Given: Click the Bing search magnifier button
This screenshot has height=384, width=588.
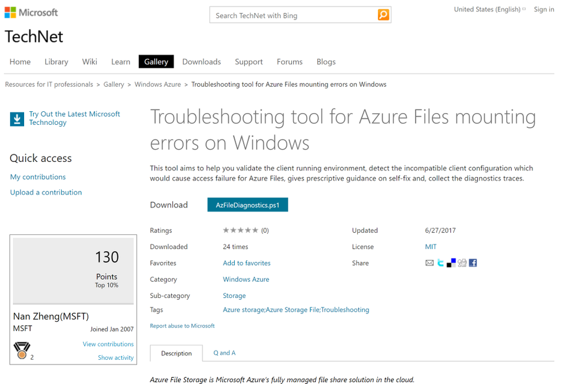Looking at the screenshot, I should tap(383, 15).
